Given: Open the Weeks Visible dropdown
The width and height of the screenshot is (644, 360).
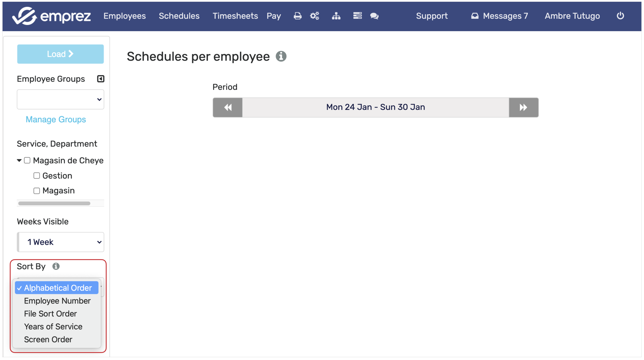Looking at the screenshot, I should [60, 242].
